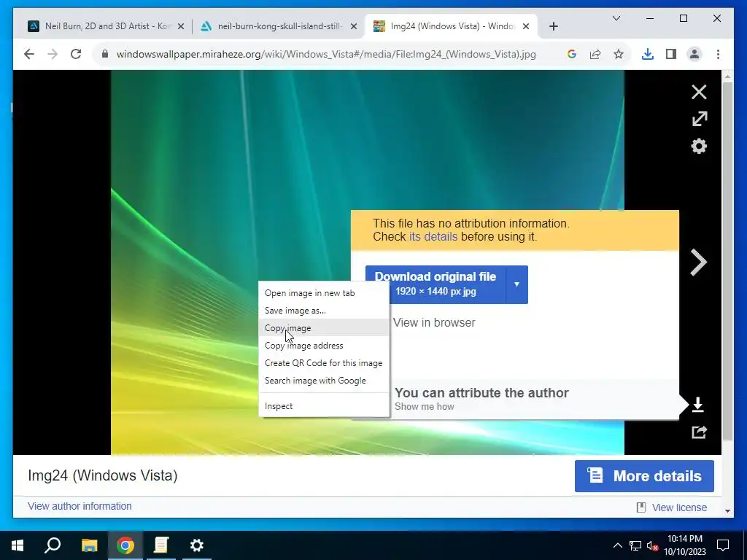This screenshot has width=747, height=560.
Task: Select Copy image from context menu
Action: point(324,328)
